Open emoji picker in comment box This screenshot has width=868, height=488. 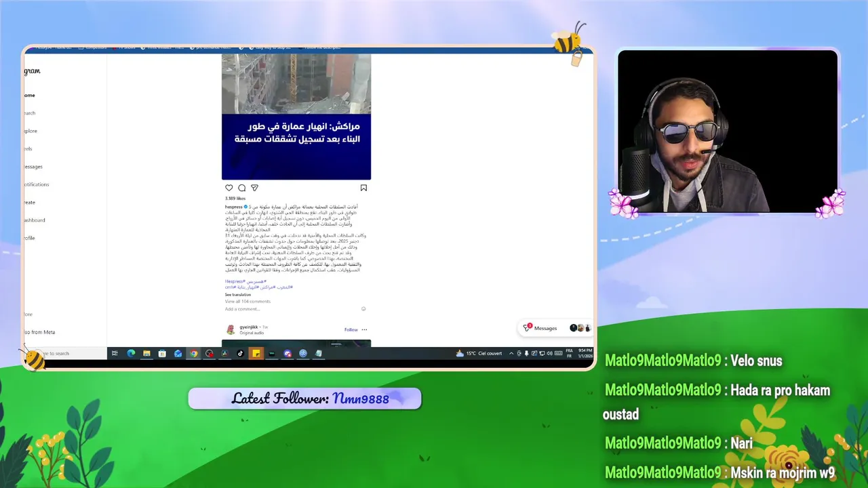point(363,309)
